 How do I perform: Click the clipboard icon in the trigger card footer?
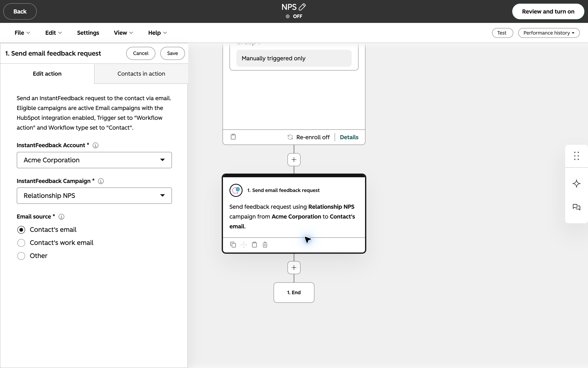pyautogui.click(x=233, y=137)
